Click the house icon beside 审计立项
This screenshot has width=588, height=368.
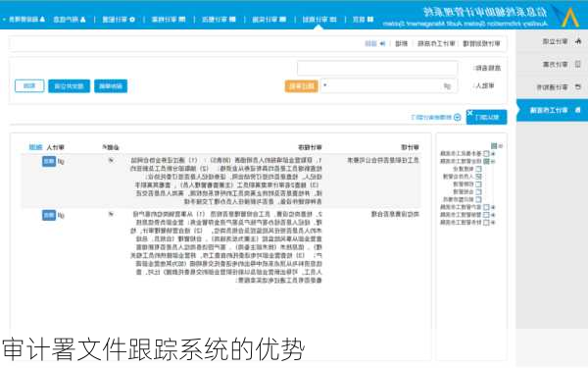coord(578,41)
